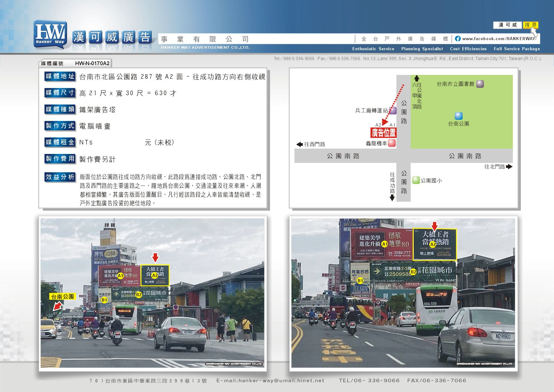The height and width of the screenshot is (392, 554).
Task: Click the address 台南市北區公園路 287 號 text
Action: click(x=121, y=77)
